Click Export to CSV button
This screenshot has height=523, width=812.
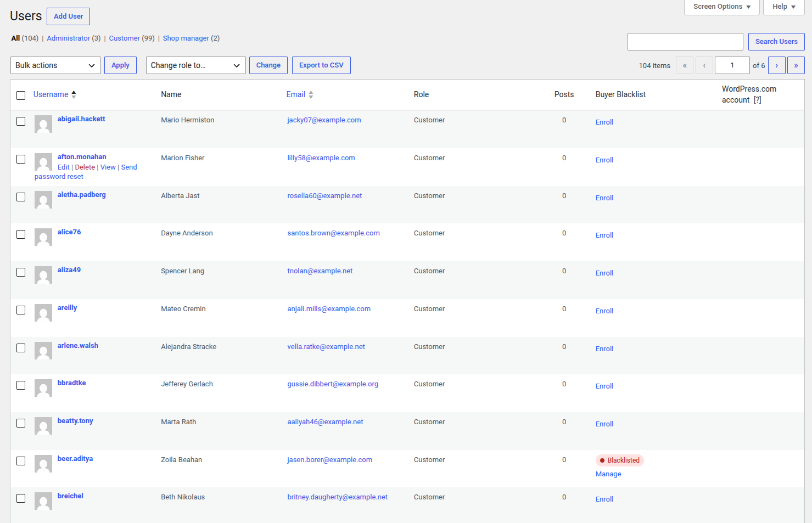321,65
